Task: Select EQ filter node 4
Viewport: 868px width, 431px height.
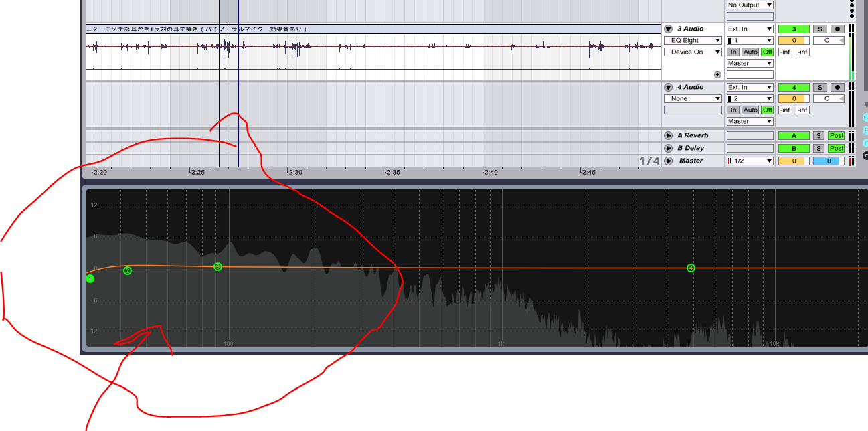Action: click(x=691, y=268)
